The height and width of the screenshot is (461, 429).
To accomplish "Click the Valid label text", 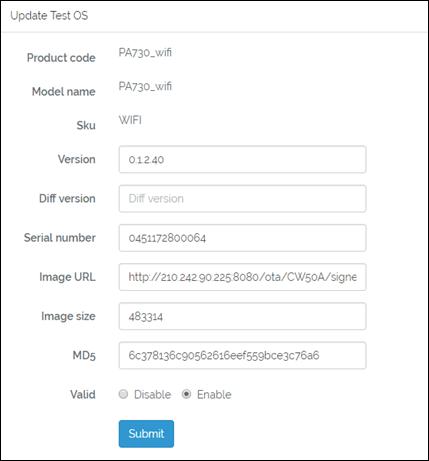I will tap(83, 394).
